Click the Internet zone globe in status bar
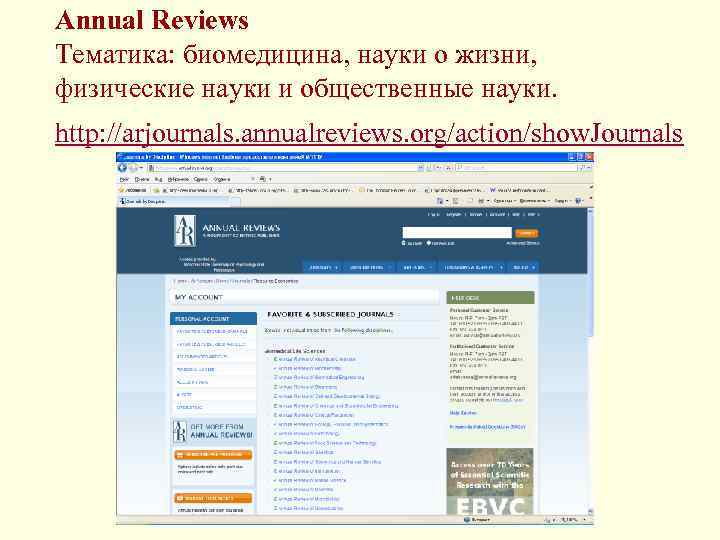Image resolution: width=720 pixels, height=540 pixels. click(x=467, y=520)
